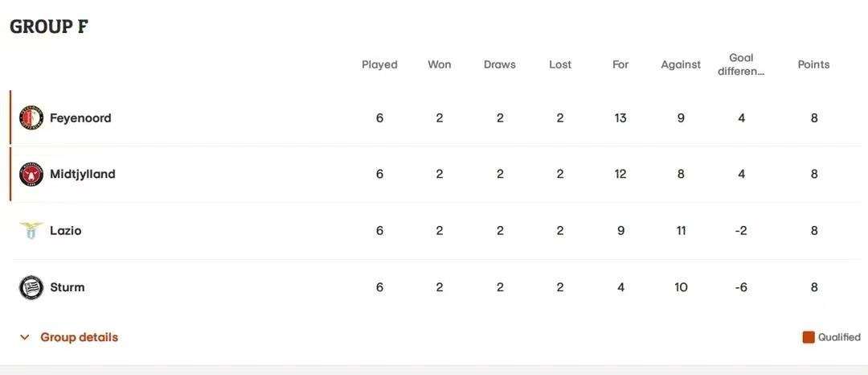The image size is (868, 375).
Task: Click the Lazio eagle crest icon
Action: pyautogui.click(x=31, y=231)
